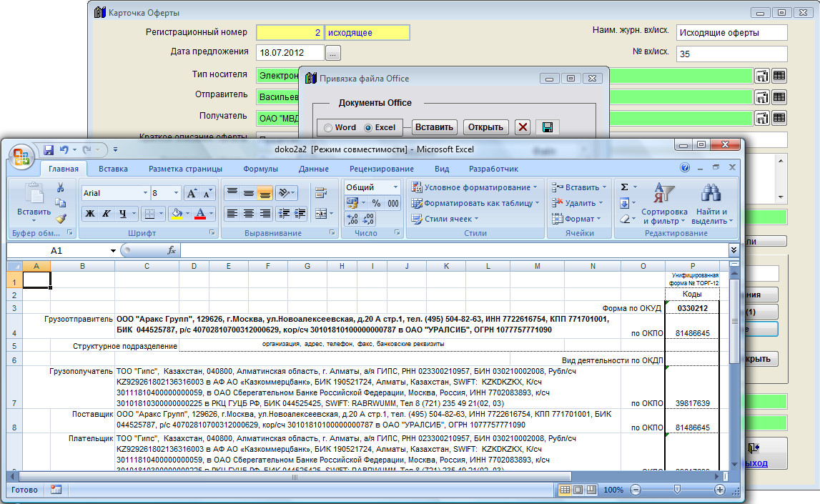Open the font name Arial dropdown
The image size is (820, 504).
tap(145, 193)
